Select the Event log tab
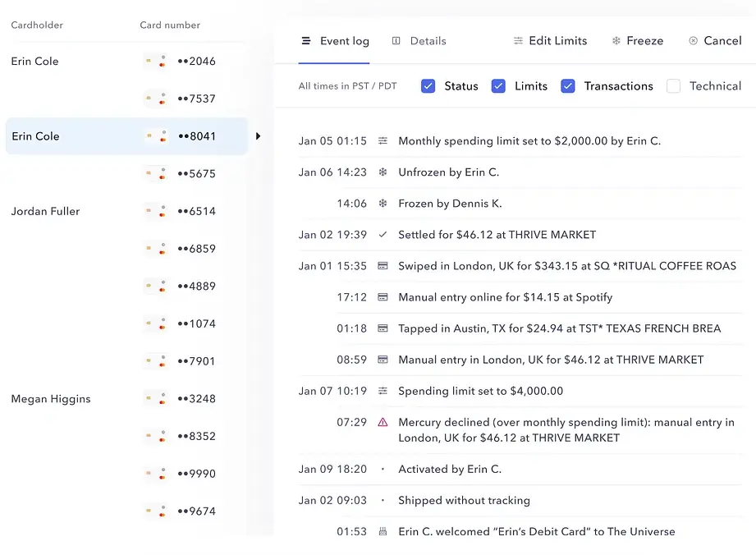This screenshot has width=756, height=555. tap(335, 41)
